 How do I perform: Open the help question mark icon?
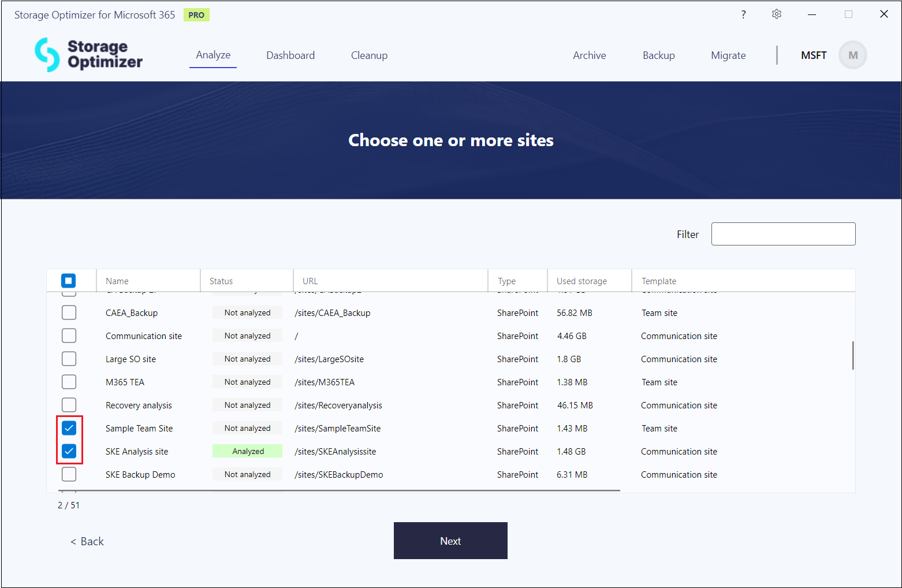click(x=743, y=14)
